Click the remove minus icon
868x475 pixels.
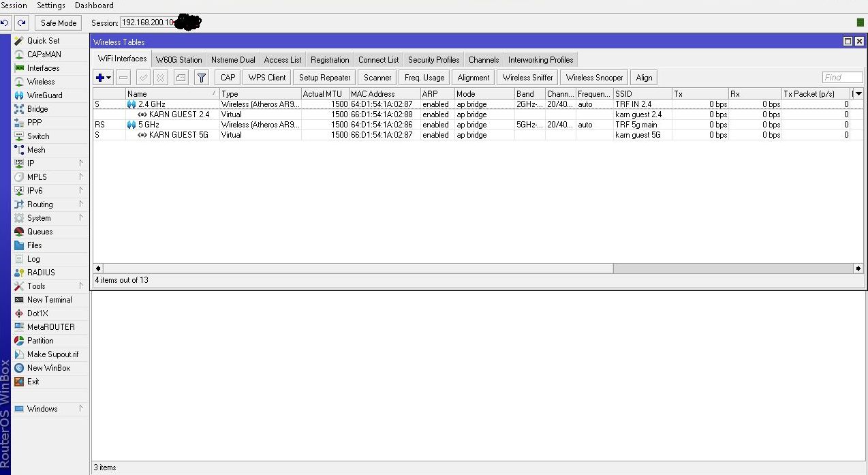(123, 78)
